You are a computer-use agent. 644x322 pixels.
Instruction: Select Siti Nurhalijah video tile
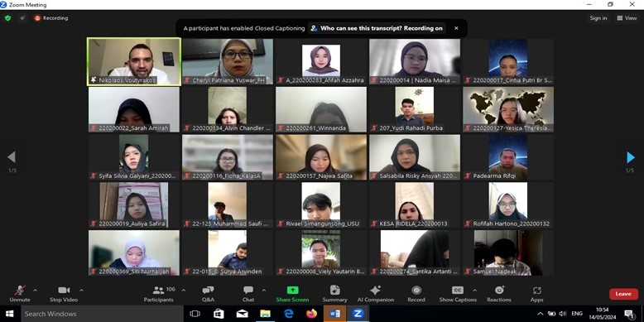coord(134,252)
